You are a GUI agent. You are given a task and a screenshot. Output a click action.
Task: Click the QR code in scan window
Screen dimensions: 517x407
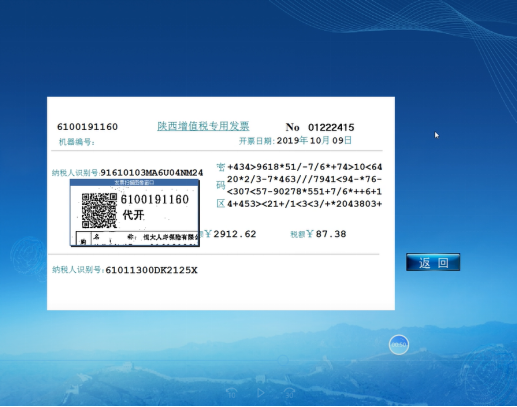(x=99, y=210)
